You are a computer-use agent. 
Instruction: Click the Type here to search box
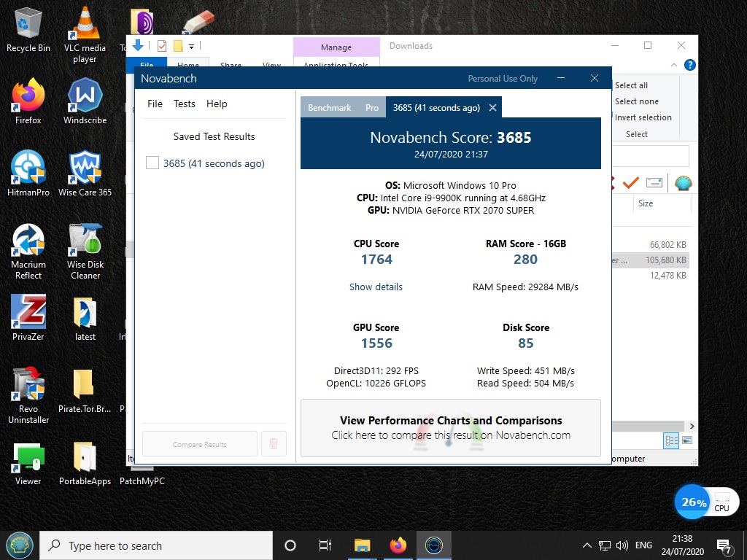(156, 545)
